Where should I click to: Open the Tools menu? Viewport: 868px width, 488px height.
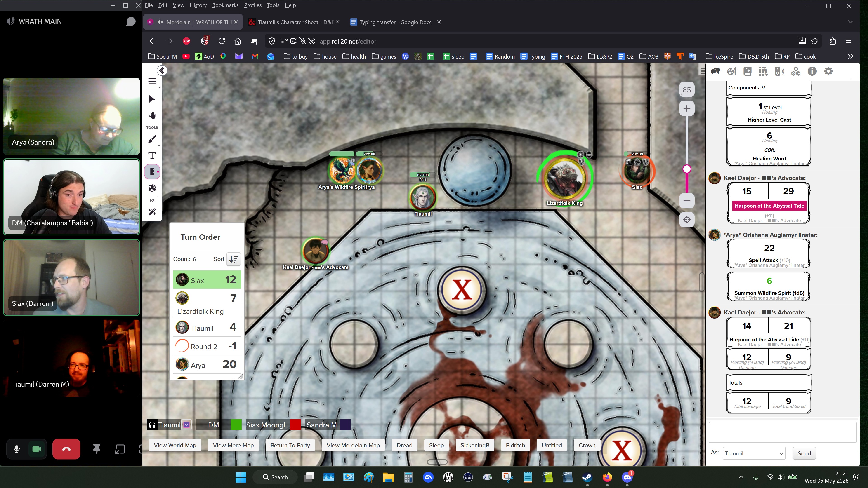(273, 5)
